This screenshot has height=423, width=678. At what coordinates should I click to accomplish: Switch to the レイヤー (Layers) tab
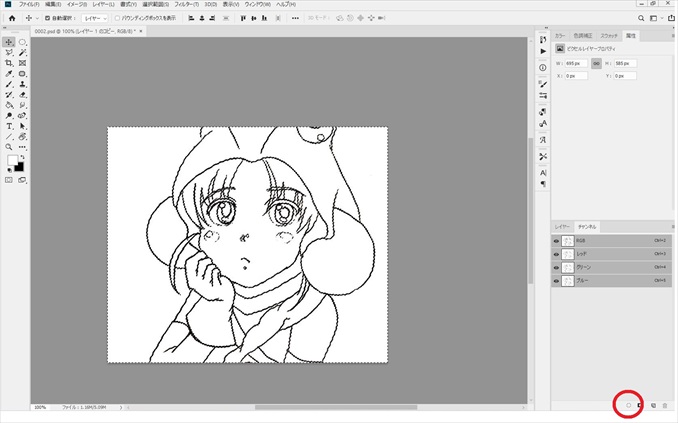562,227
